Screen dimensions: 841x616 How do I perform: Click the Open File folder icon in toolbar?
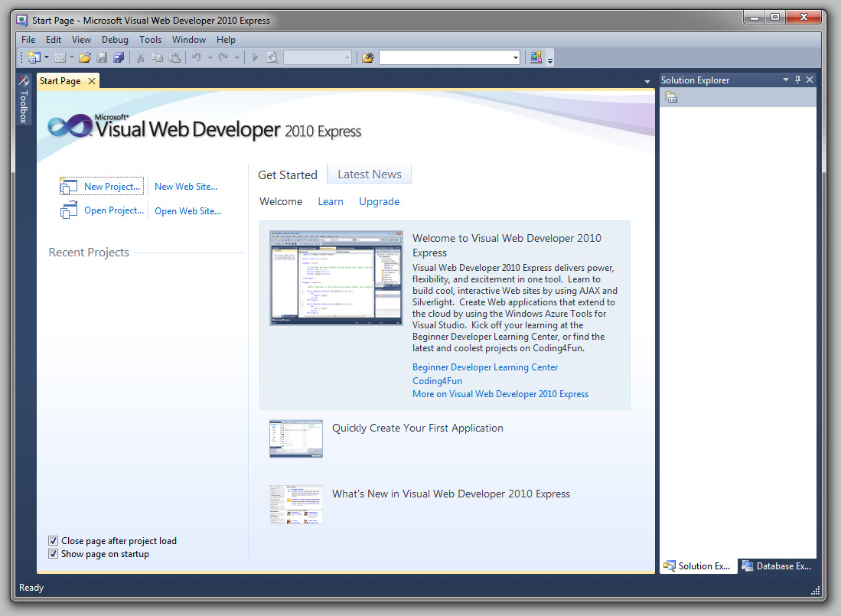click(x=85, y=57)
